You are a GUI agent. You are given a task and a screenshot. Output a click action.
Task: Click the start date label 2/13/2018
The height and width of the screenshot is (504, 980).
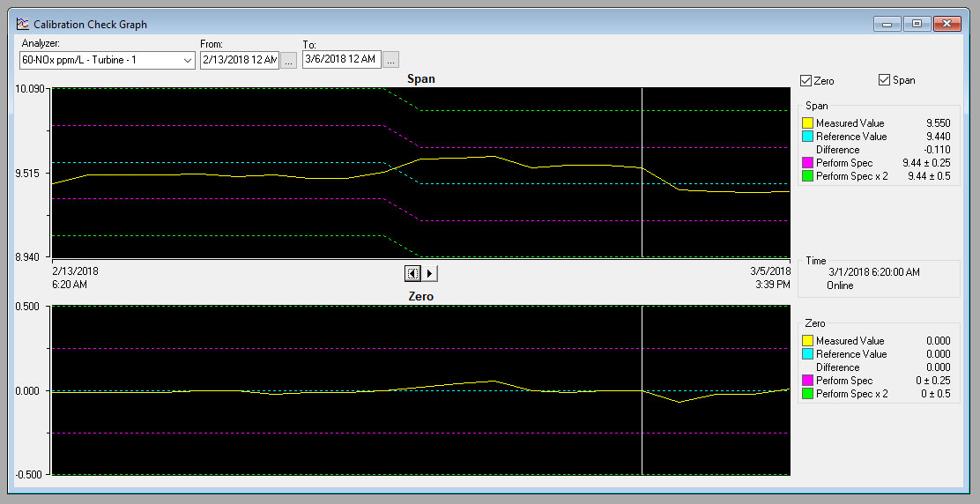[x=75, y=271]
